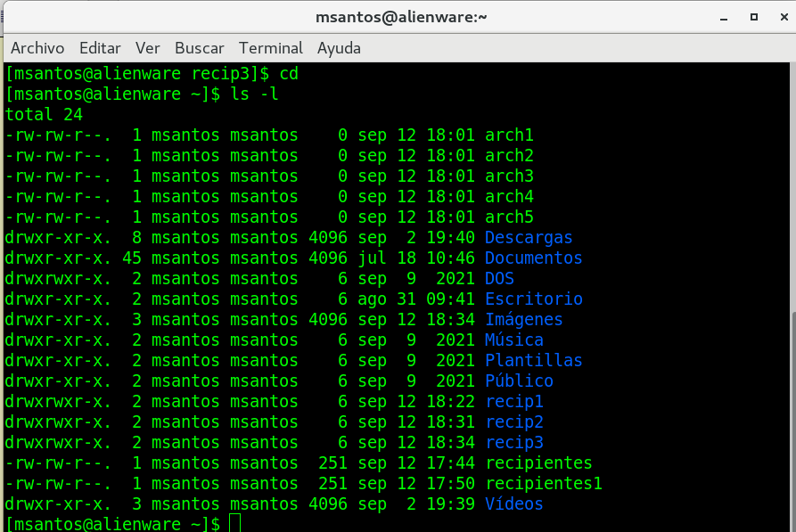Open the Buscar menu

pyautogui.click(x=200, y=48)
